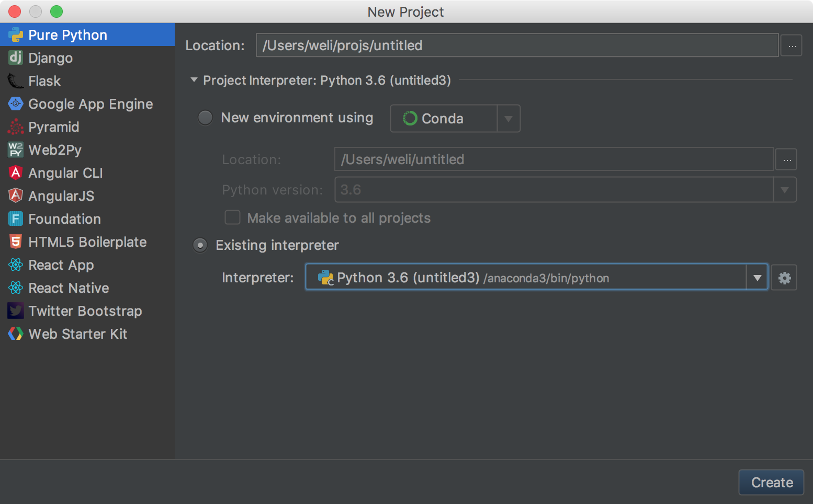Screen dimensions: 813x504
Task: Choose the React Native project type
Action: tap(87, 288)
